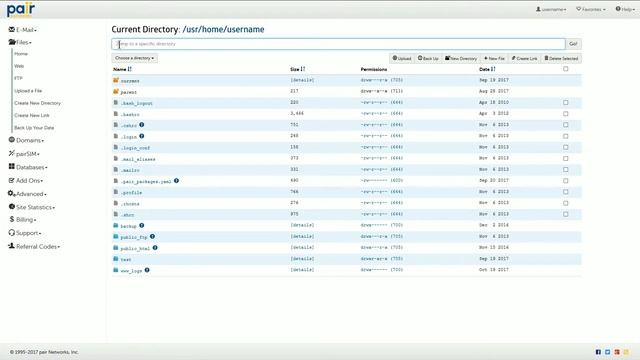Open the info icon for .pair_packages.yaml
The width and height of the screenshot is (640, 360).
tap(176, 181)
